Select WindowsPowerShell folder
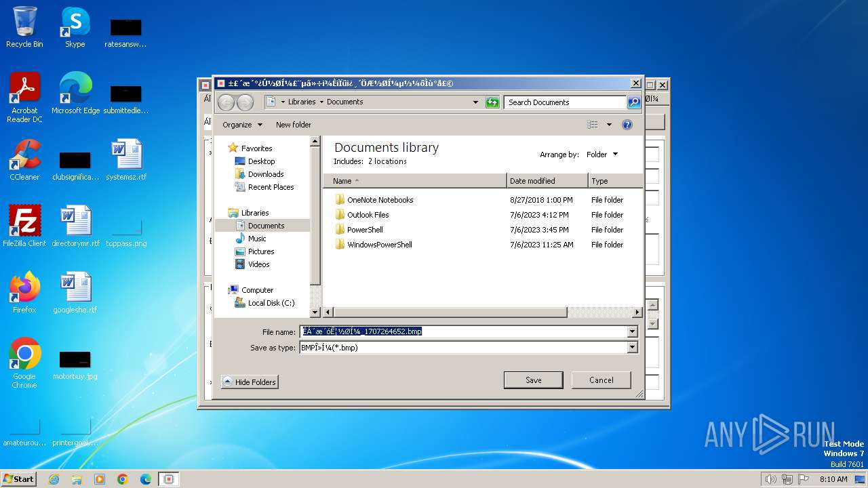The height and width of the screenshot is (488, 868). click(x=379, y=245)
